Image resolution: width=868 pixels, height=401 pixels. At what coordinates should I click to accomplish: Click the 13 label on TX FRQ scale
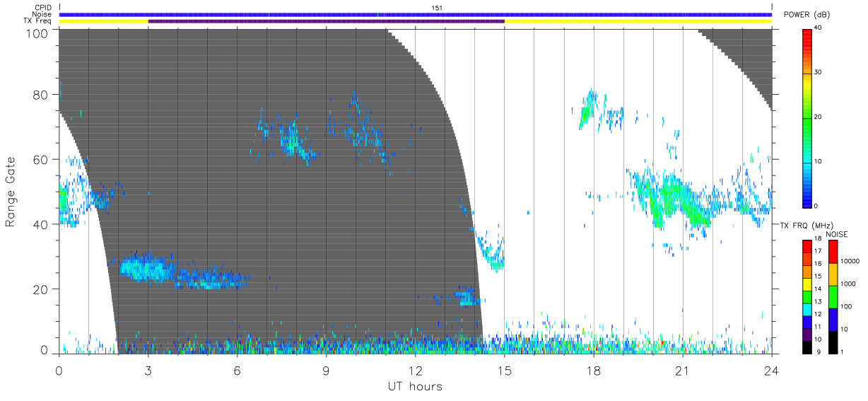(819, 301)
